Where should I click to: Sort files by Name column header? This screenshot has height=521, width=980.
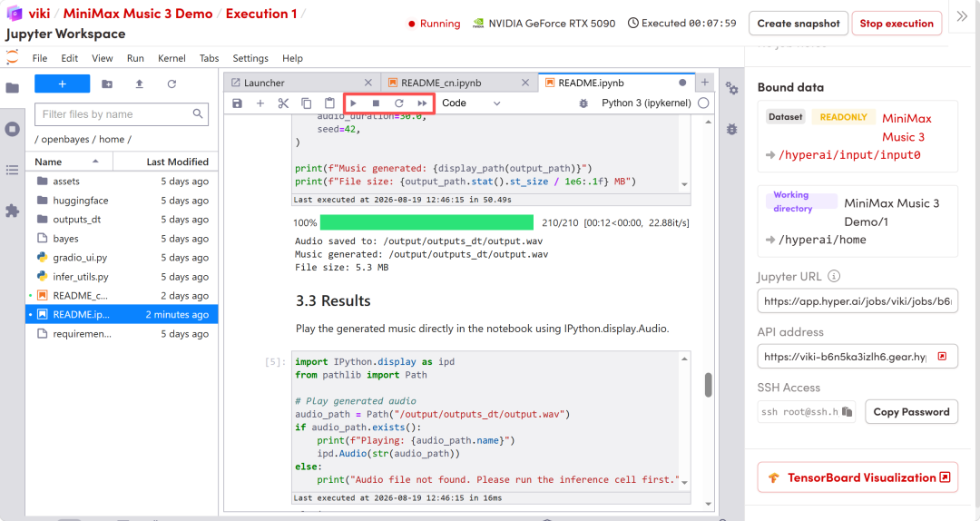coord(69,162)
